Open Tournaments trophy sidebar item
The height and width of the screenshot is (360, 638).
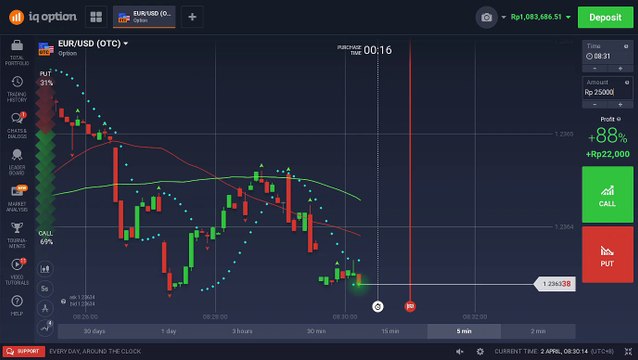coord(17,235)
